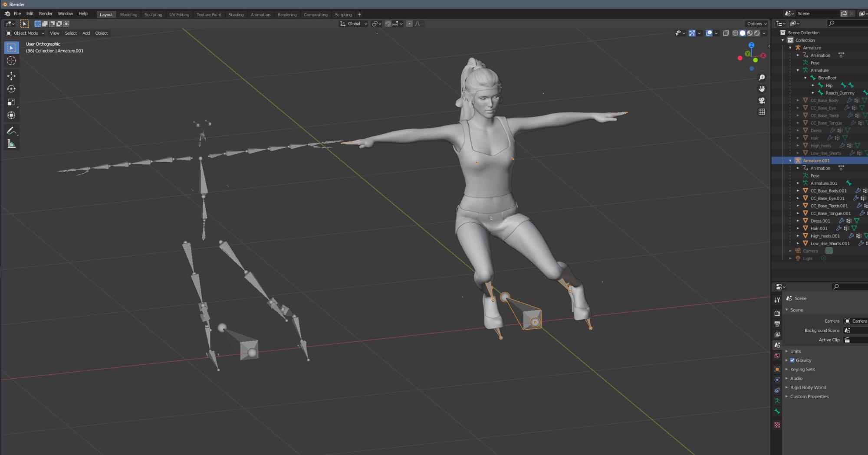Toggle viewport gizmos display
Image resolution: width=868 pixels, height=455 pixels.
(692, 33)
